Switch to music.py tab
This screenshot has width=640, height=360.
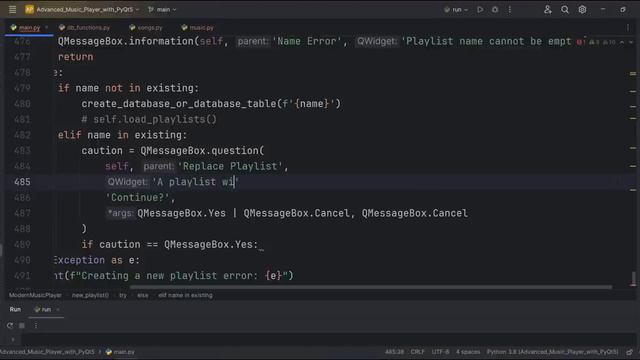click(x=198, y=28)
